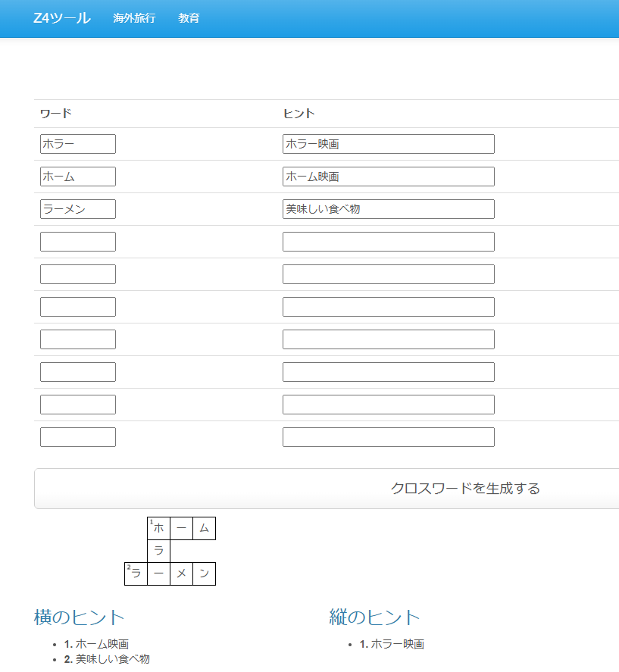Focus the empty hint field in row four
Viewport: 619px width, 672px height.
pyautogui.click(x=388, y=241)
